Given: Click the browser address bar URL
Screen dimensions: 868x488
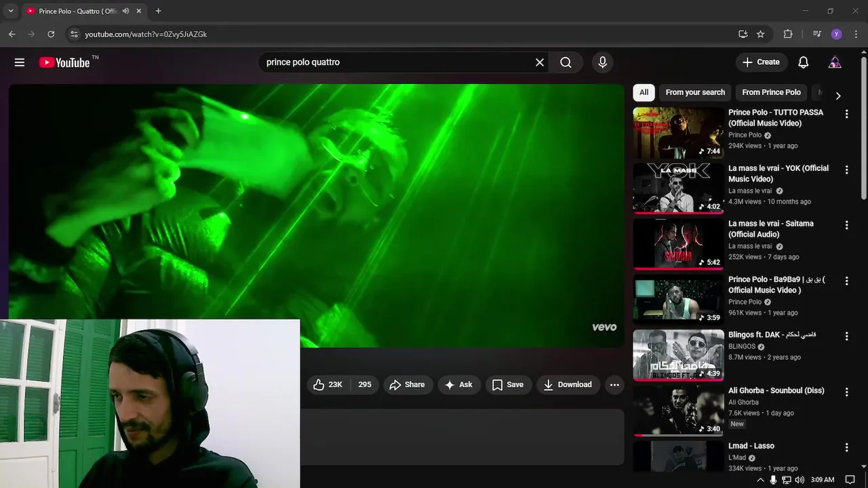Looking at the screenshot, I should coord(146,34).
